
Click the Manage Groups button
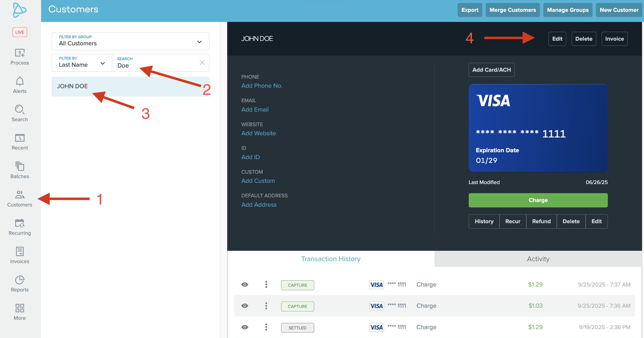coord(567,10)
